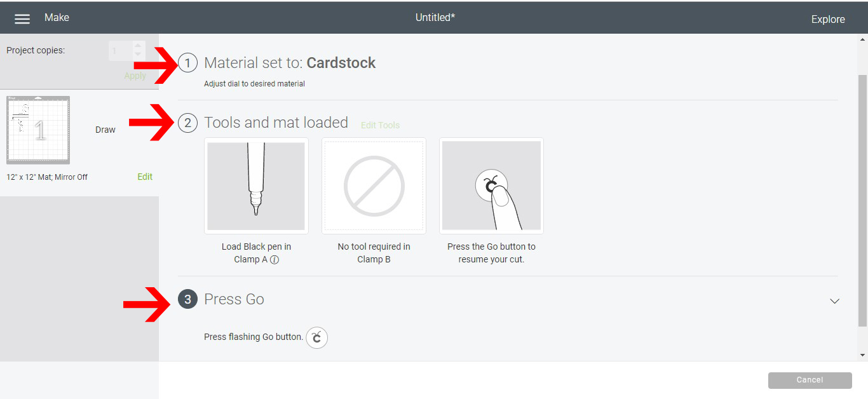Click the step 1 number circle
Screen dimensions: 868x399
coord(187,63)
